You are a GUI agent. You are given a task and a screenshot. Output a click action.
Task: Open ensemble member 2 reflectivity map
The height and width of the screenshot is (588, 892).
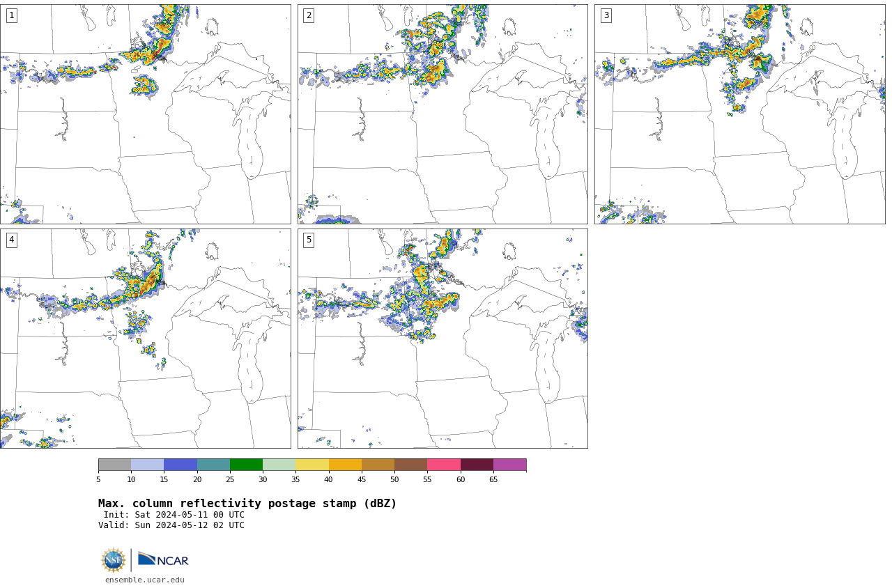(443, 114)
